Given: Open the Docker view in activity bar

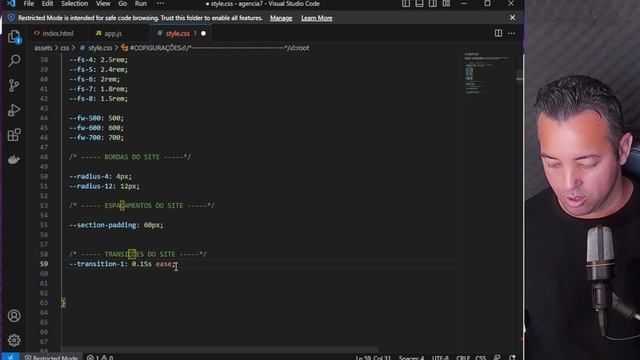Looking at the screenshot, I should point(14,160).
